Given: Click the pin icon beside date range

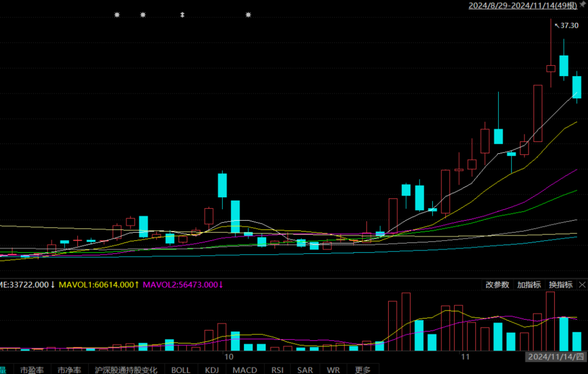Looking at the screenshot, I should point(583,4).
